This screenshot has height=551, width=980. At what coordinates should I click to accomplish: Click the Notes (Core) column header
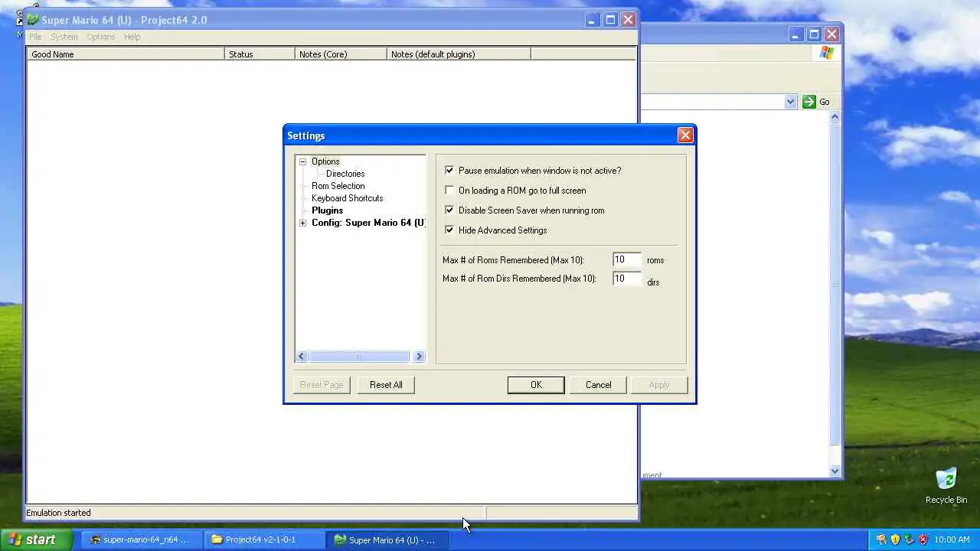tap(341, 54)
